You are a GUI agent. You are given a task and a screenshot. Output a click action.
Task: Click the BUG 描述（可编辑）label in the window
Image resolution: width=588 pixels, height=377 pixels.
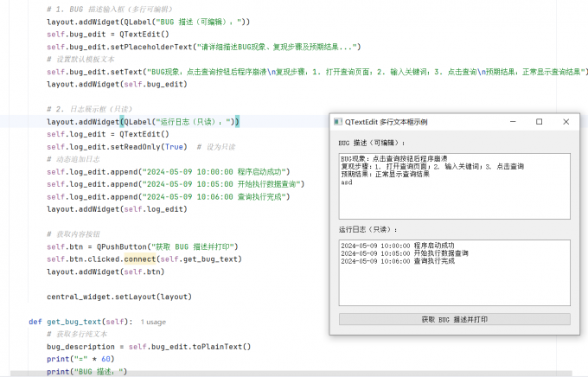(371, 143)
